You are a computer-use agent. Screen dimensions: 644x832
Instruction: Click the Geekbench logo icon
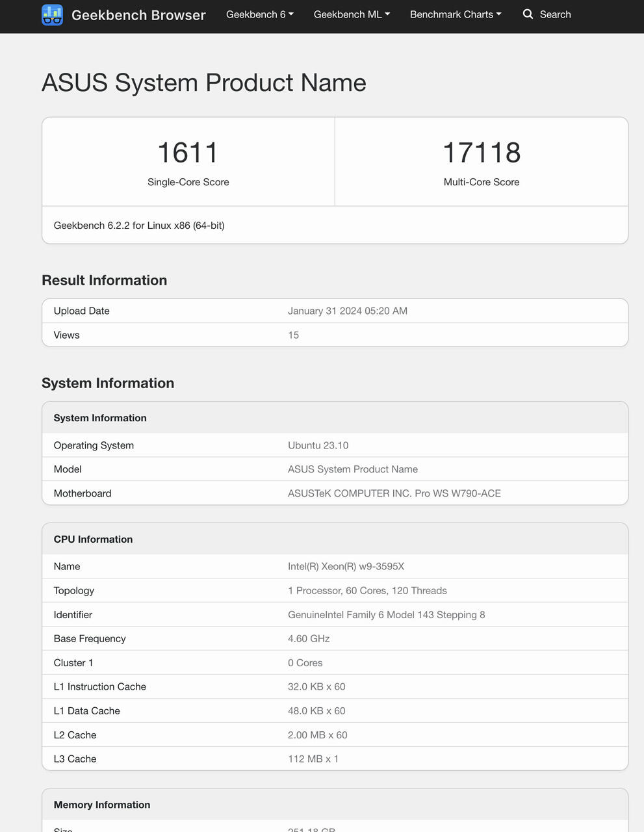52,14
